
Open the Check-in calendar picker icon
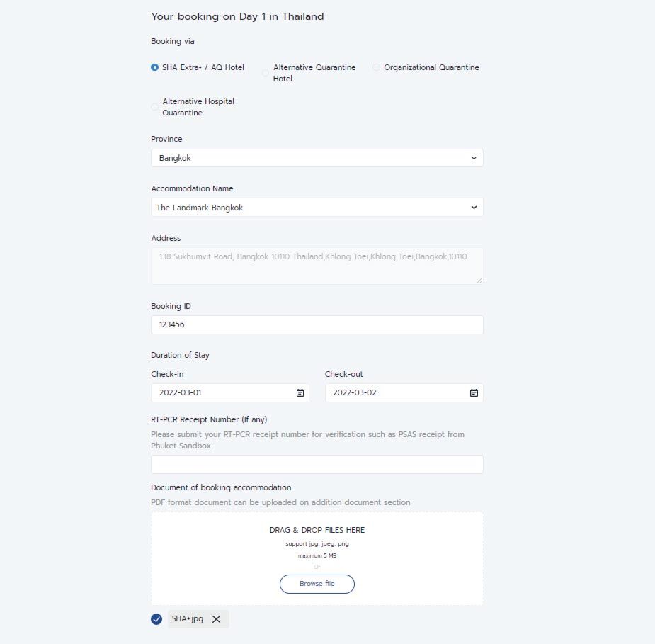pyautogui.click(x=300, y=392)
